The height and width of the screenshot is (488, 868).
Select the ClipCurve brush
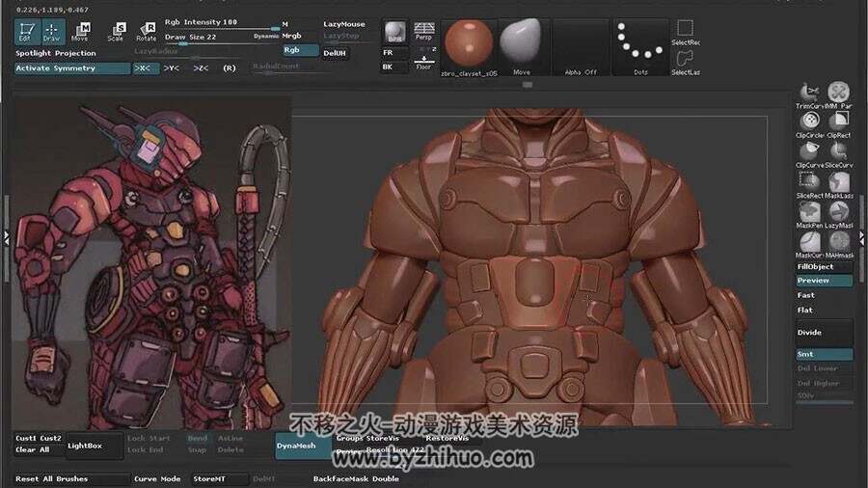(x=810, y=155)
